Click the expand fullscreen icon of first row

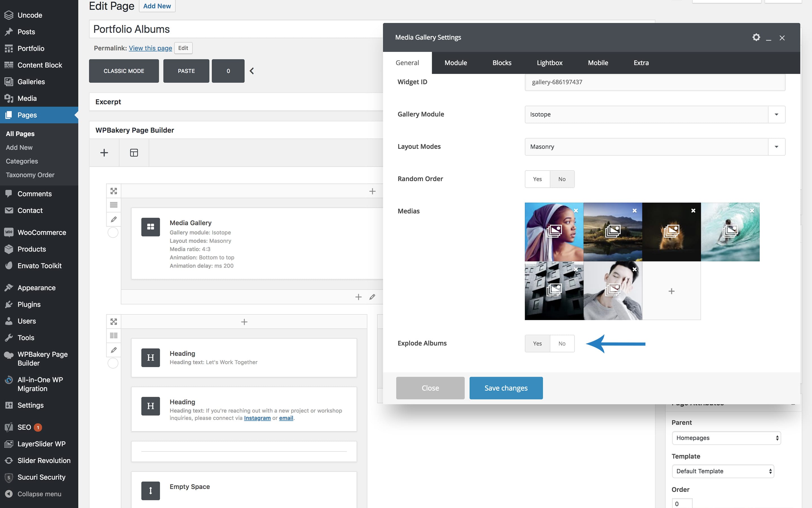coord(114,191)
